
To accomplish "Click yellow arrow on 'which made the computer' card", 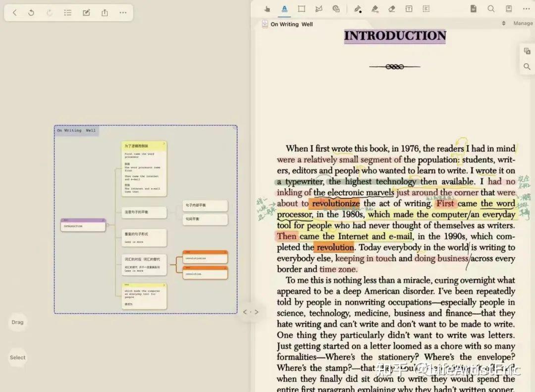I will [164, 285].
